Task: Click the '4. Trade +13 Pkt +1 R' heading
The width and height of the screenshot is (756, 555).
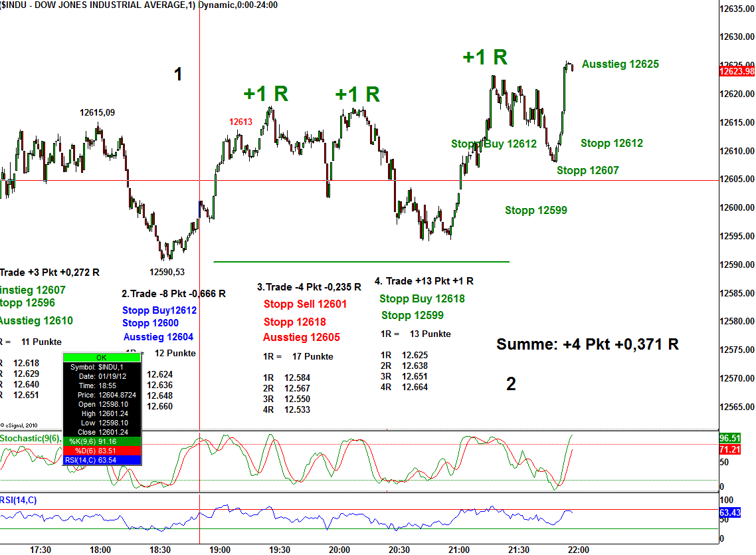Action: coord(424,281)
